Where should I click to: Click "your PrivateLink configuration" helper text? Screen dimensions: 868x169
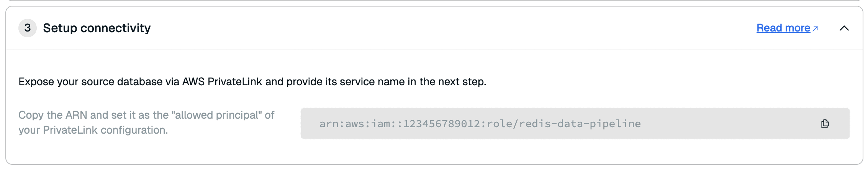[x=93, y=130]
